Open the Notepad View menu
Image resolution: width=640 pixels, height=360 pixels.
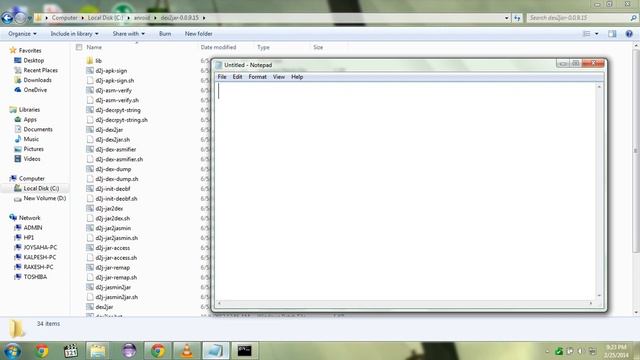[279, 77]
